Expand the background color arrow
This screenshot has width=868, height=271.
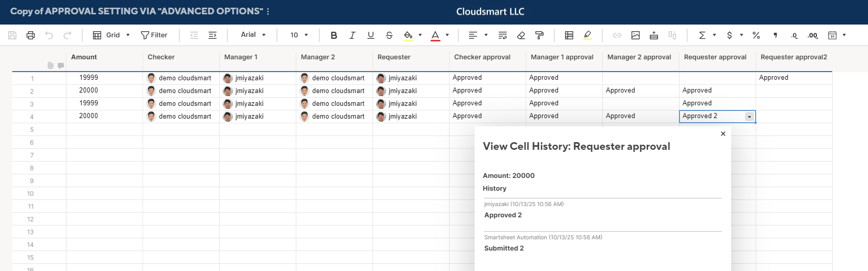(x=420, y=35)
